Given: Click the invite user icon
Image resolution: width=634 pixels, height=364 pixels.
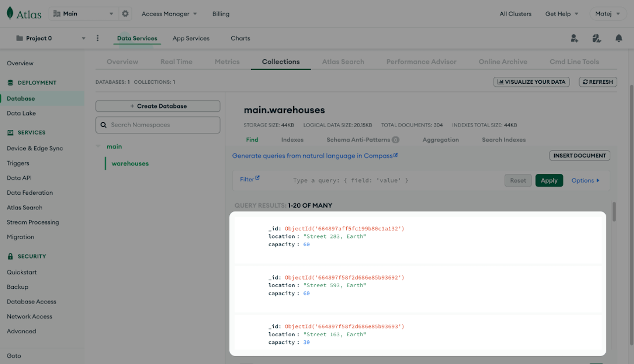Looking at the screenshot, I should click(x=574, y=38).
